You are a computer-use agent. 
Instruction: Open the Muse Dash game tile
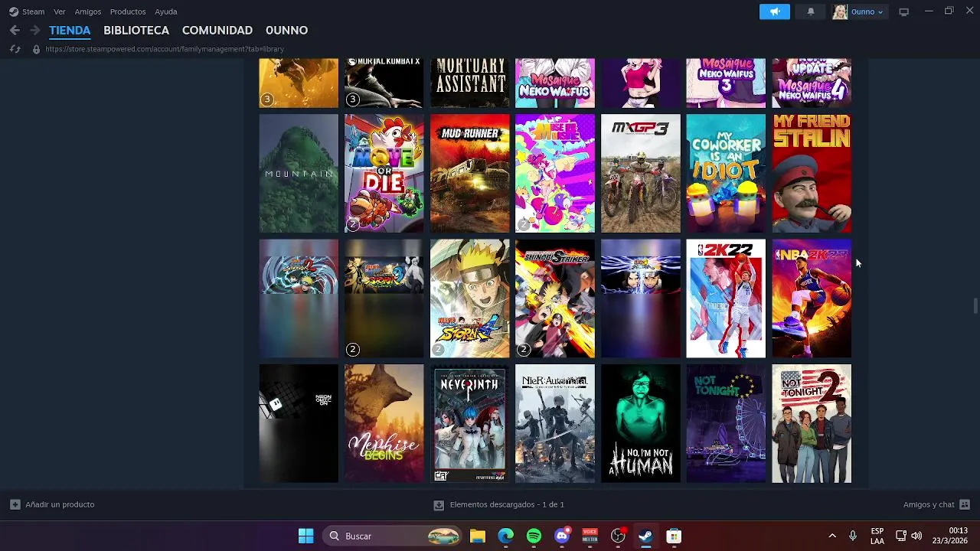click(x=555, y=174)
